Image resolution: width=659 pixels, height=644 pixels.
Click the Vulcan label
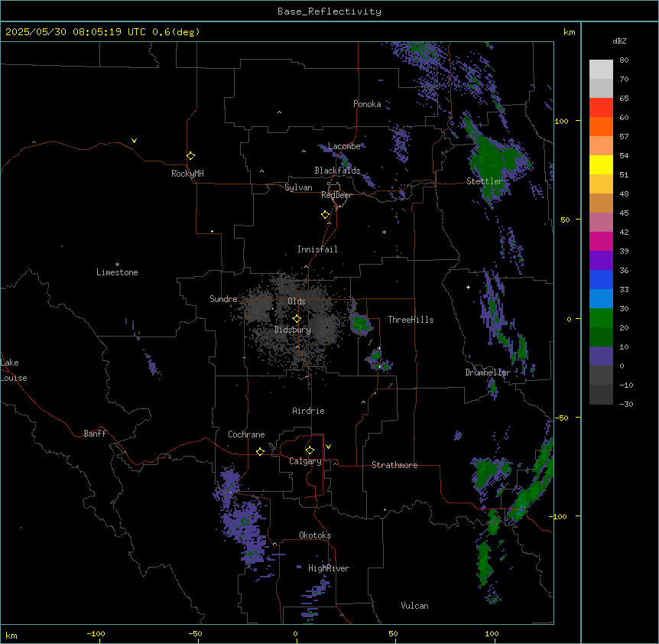(415, 606)
